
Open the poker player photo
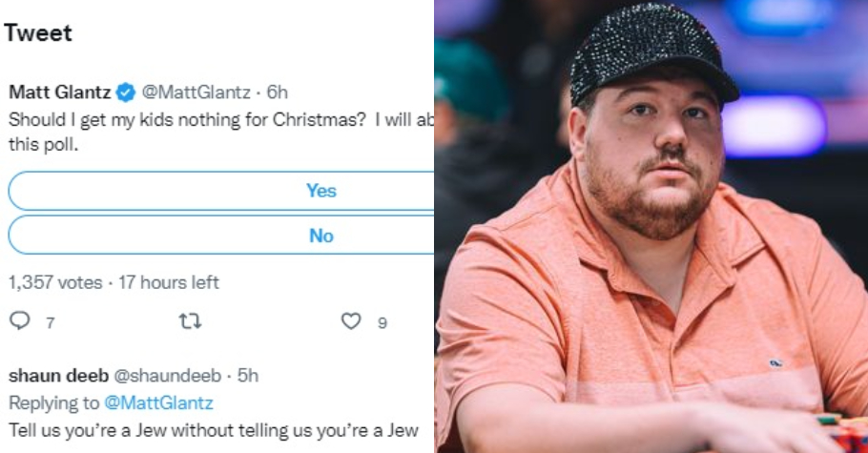[x=651, y=227]
